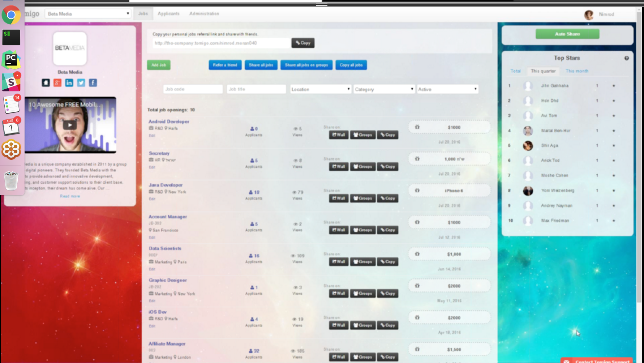Open the Android Developer job link

click(x=169, y=121)
